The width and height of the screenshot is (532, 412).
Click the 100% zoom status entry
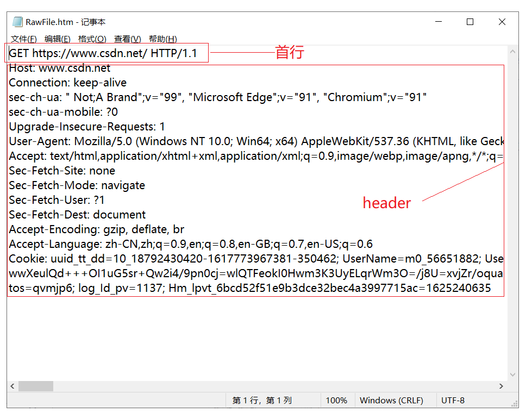[336, 401]
